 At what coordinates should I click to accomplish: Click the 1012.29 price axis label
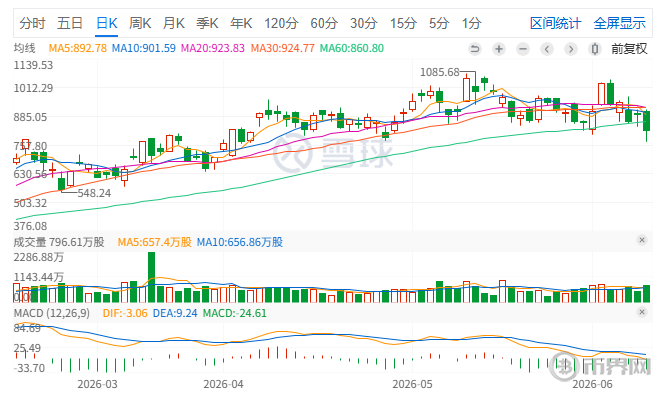pos(33,88)
